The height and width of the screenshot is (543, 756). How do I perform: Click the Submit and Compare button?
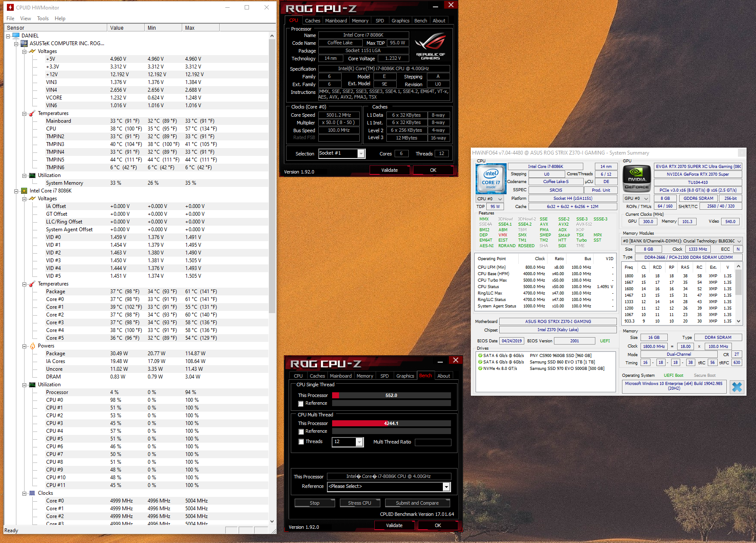pos(417,503)
